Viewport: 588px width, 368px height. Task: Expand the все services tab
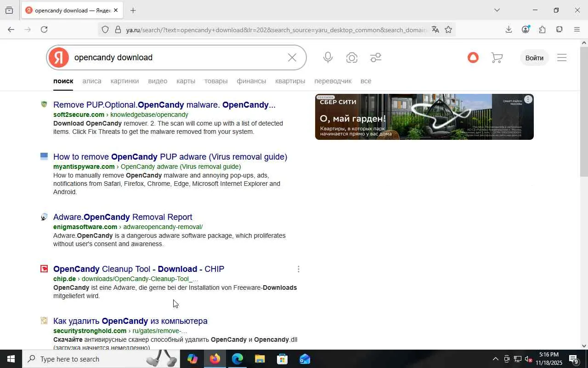pos(366,81)
